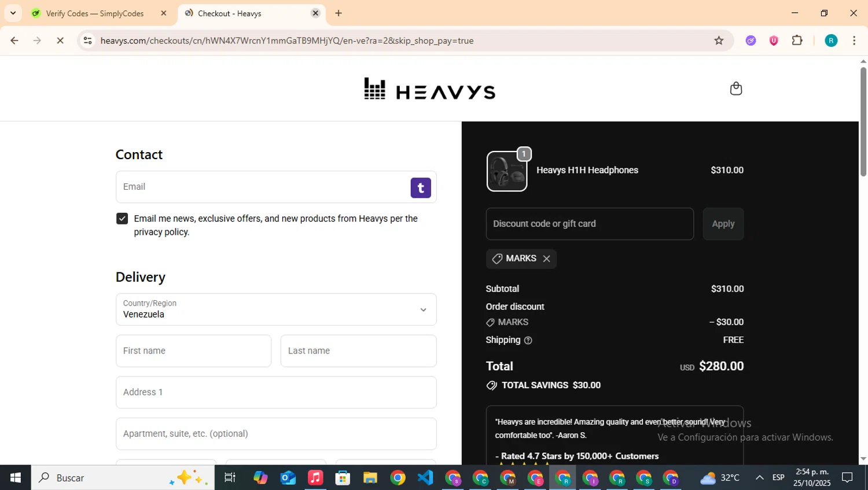
Task: Click the Address 1 field
Action: point(276,392)
